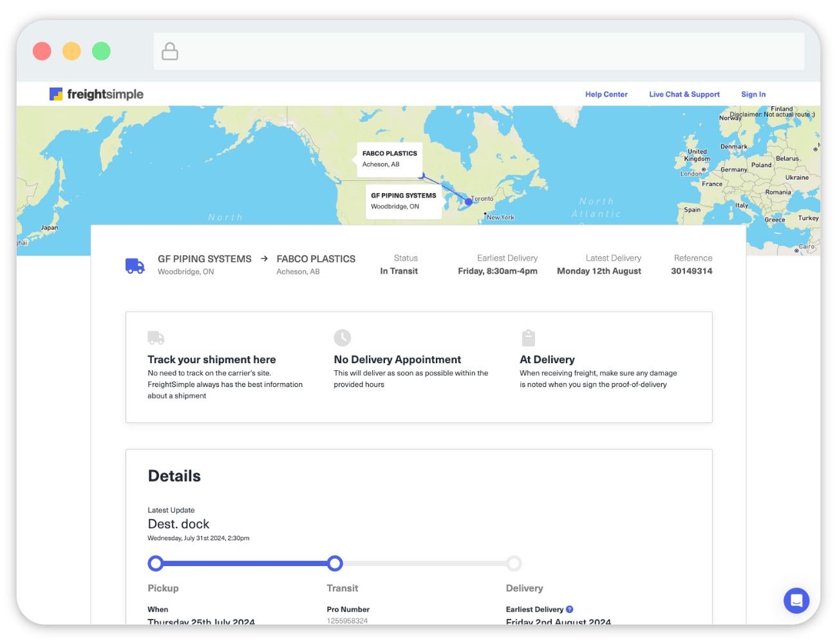
Task: Click the clipboard icon above At Delivery
Action: click(528, 337)
